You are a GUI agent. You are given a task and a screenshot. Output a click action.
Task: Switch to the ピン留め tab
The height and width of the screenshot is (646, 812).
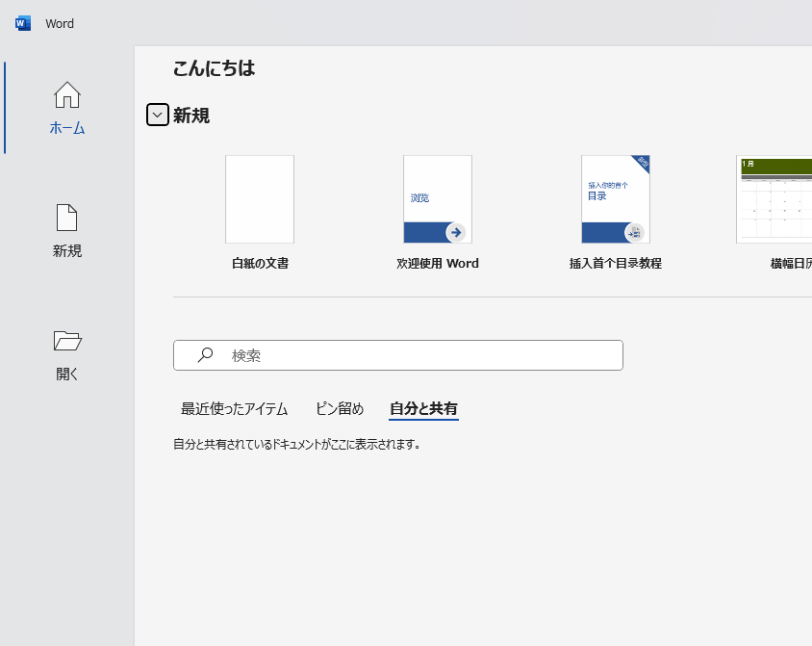click(x=340, y=409)
